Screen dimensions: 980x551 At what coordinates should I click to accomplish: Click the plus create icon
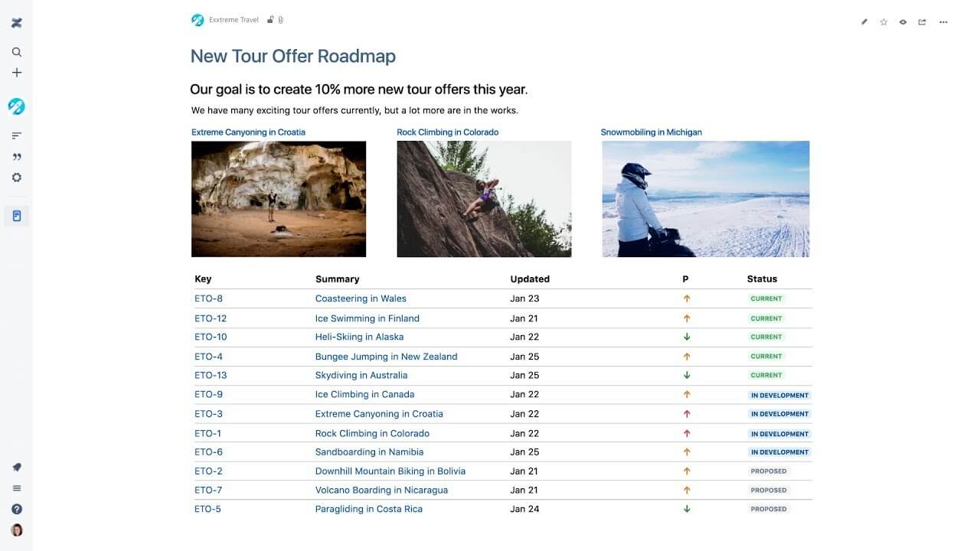(x=17, y=73)
